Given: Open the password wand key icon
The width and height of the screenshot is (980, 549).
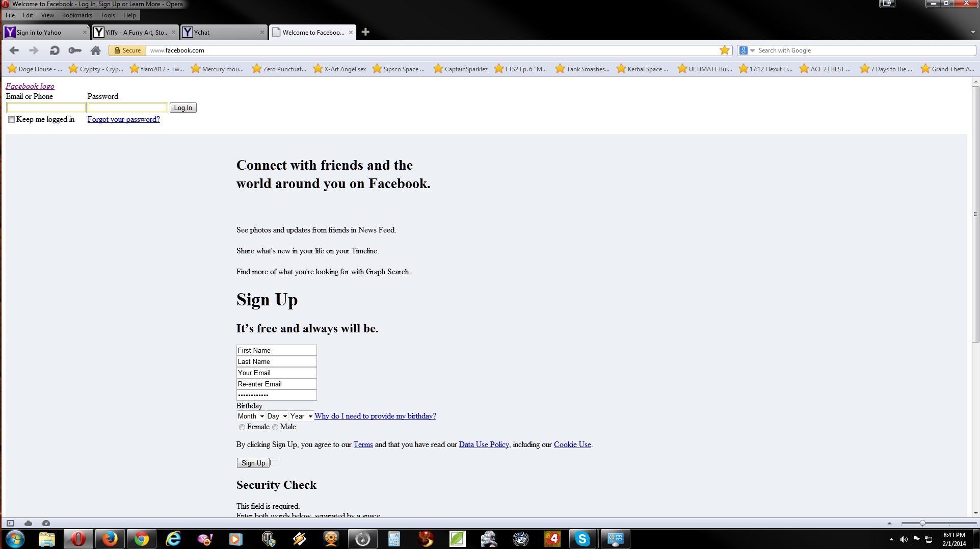Looking at the screenshot, I should tap(75, 50).
